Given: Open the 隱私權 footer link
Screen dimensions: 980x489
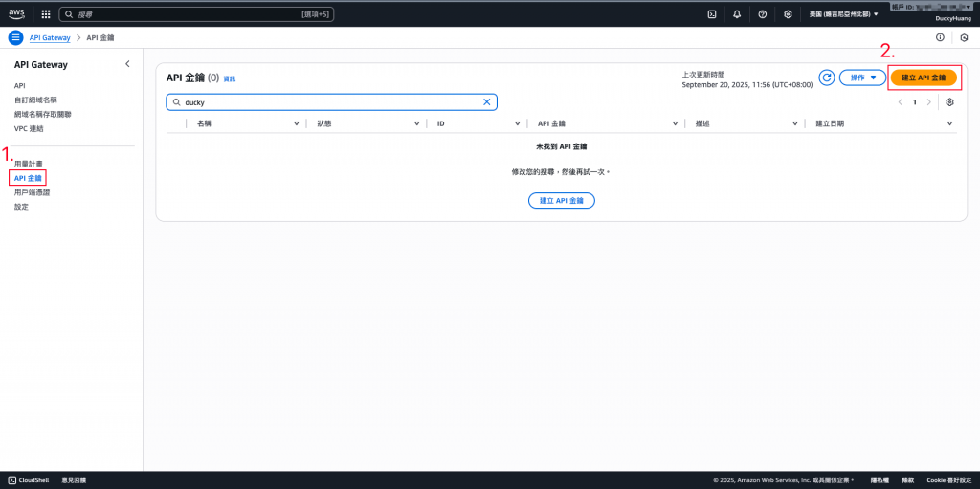Looking at the screenshot, I should pos(880,480).
